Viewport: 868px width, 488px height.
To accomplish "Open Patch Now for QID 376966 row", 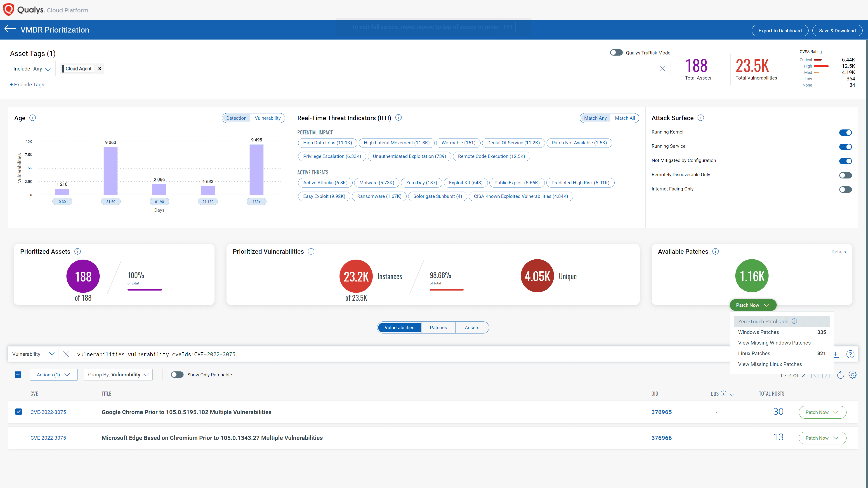I will coord(823,438).
